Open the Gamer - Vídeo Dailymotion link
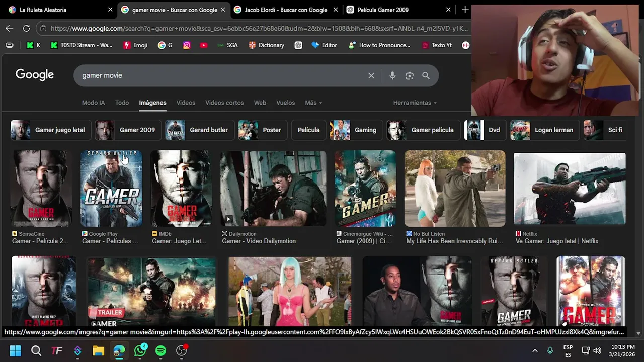This screenshot has height=362, width=644. click(x=259, y=241)
